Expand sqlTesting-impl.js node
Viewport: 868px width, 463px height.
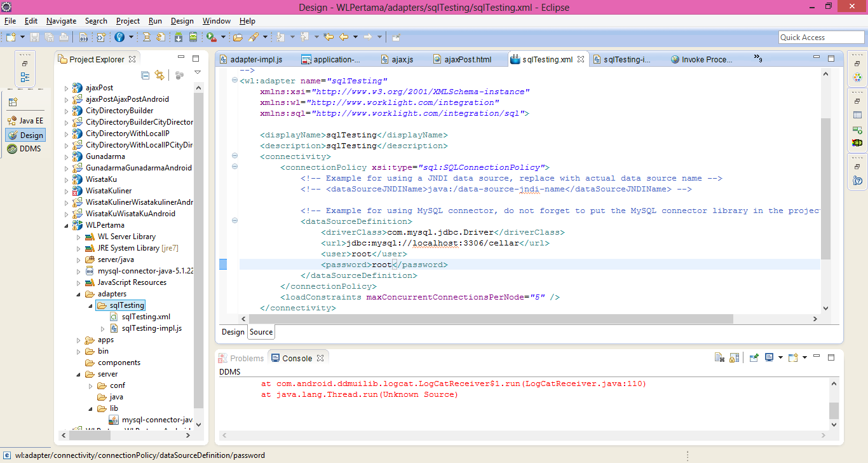pyautogui.click(x=103, y=328)
